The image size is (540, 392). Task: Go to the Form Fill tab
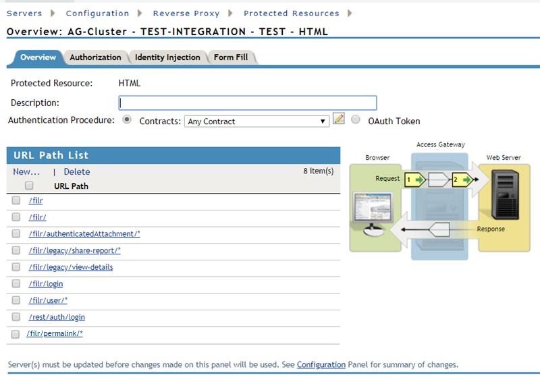pos(231,57)
